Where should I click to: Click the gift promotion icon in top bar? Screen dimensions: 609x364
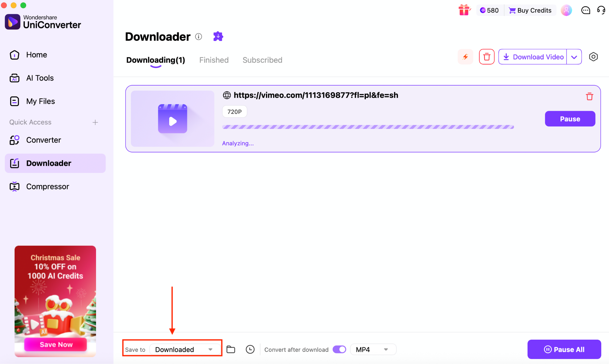click(464, 10)
